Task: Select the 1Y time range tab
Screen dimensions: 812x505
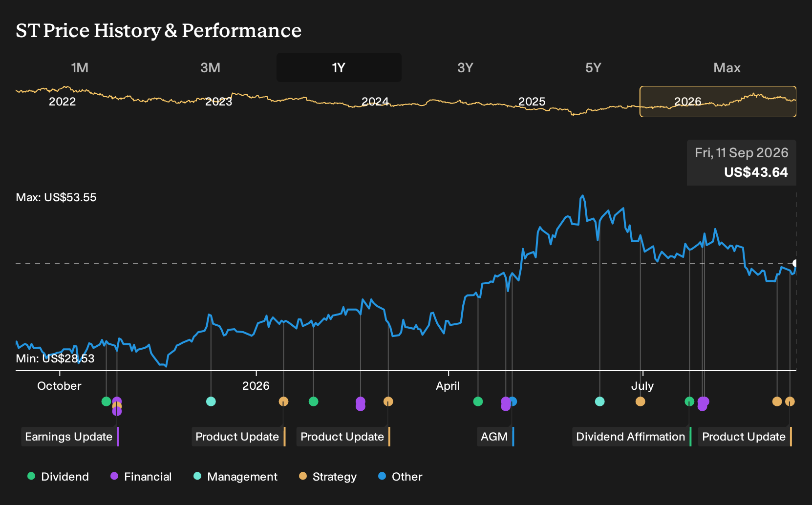Action: click(339, 67)
